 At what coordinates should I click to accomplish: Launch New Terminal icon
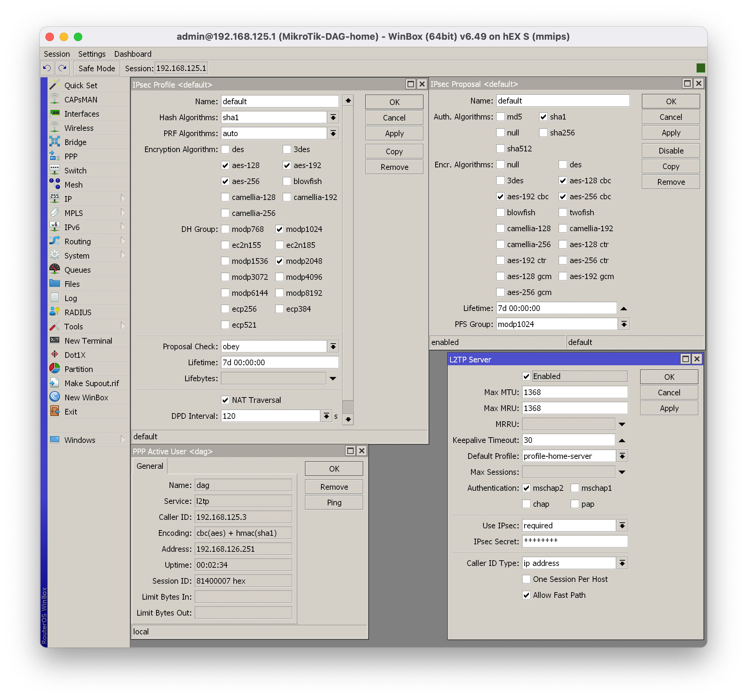(55, 340)
